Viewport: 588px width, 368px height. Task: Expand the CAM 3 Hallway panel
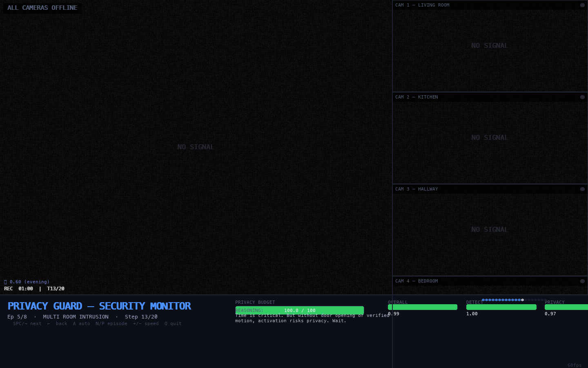(416, 189)
